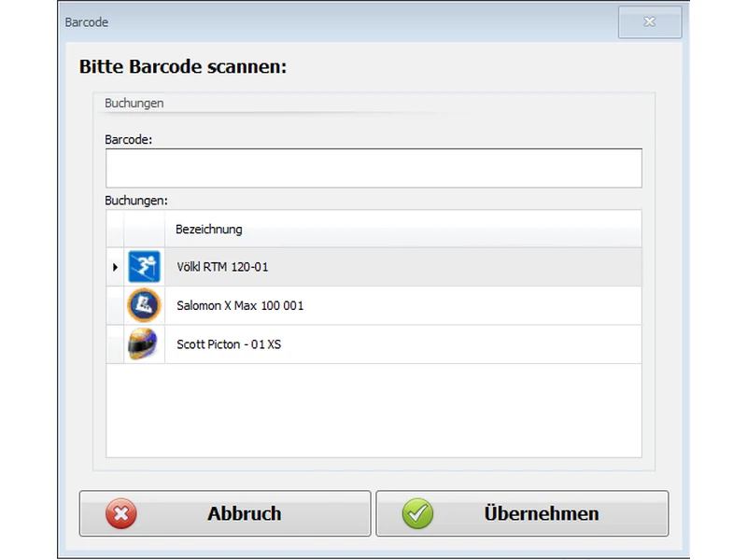Click the Abbruch button to cancel
Image resolution: width=747 pixels, height=560 pixels.
click(x=225, y=513)
